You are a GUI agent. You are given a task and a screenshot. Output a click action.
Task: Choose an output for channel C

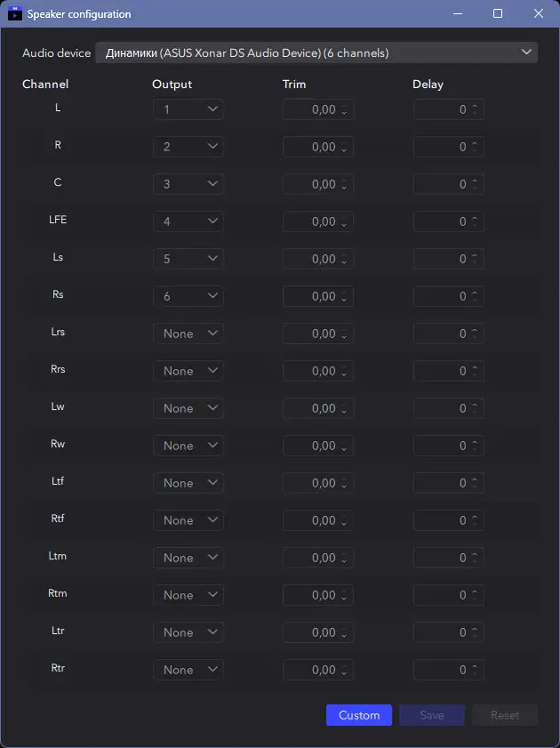[x=188, y=184]
